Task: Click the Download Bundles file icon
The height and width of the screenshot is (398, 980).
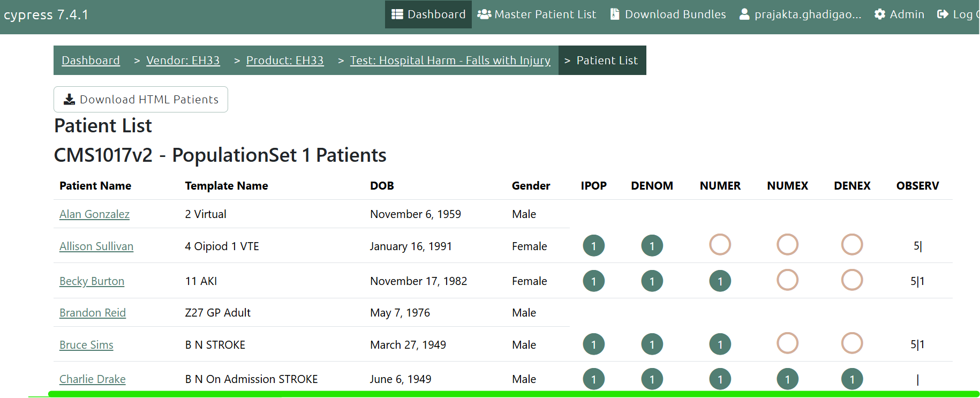Action: (615, 14)
